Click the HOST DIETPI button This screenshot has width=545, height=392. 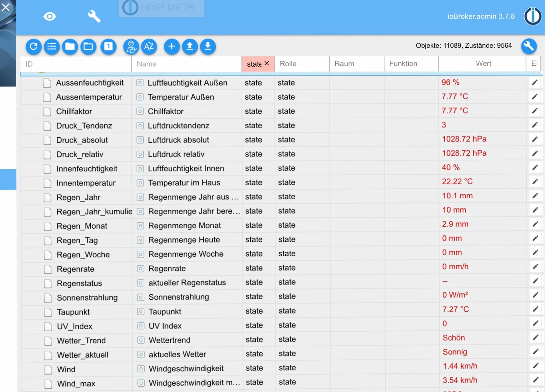point(161,8)
